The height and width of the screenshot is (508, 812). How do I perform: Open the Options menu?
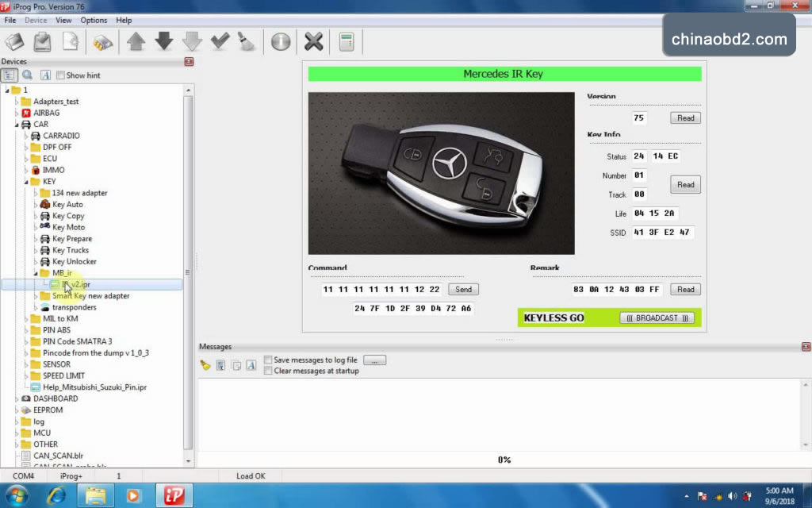pos(94,20)
